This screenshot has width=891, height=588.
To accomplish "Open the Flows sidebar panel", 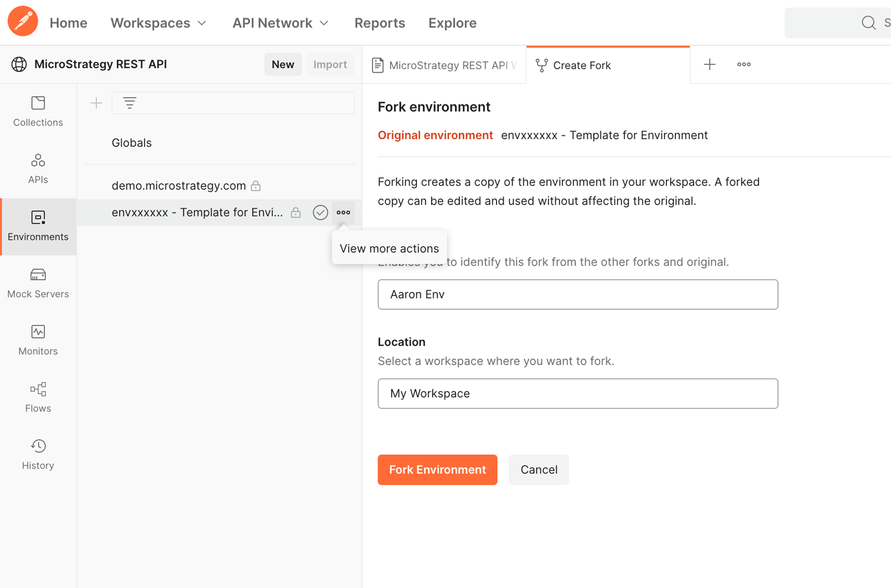I will click(x=38, y=397).
